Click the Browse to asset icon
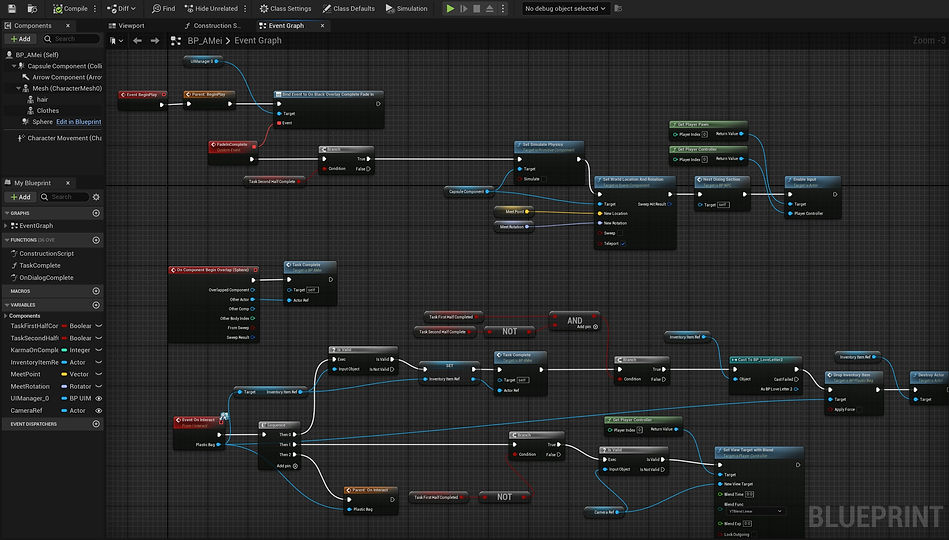 pos(32,8)
